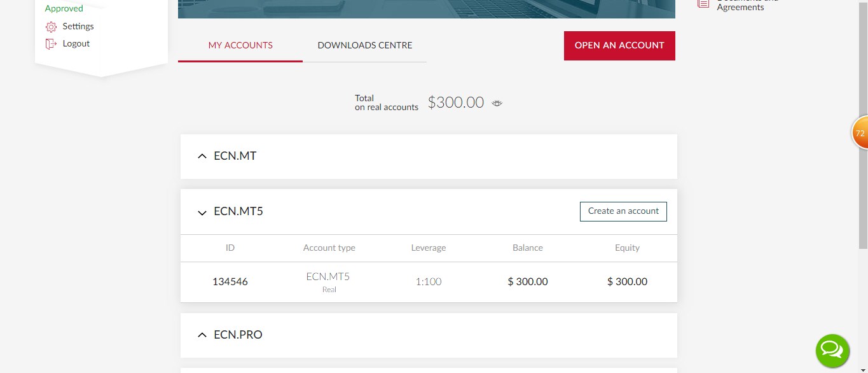Click the Balance column header

528,248
